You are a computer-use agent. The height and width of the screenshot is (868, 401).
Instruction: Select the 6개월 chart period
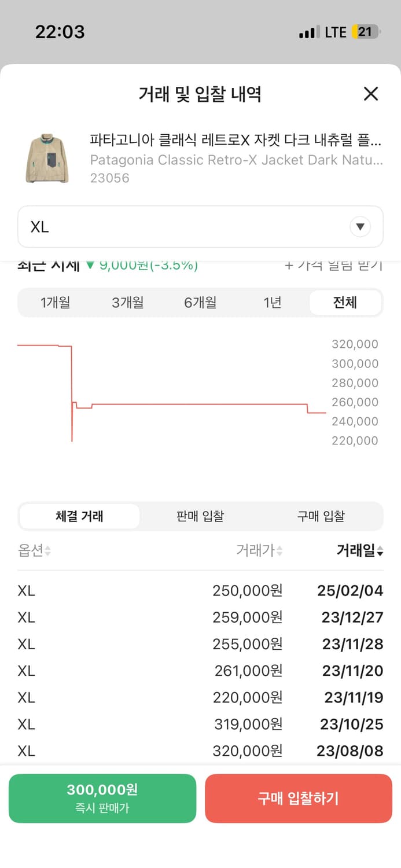[x=200, y=302]
